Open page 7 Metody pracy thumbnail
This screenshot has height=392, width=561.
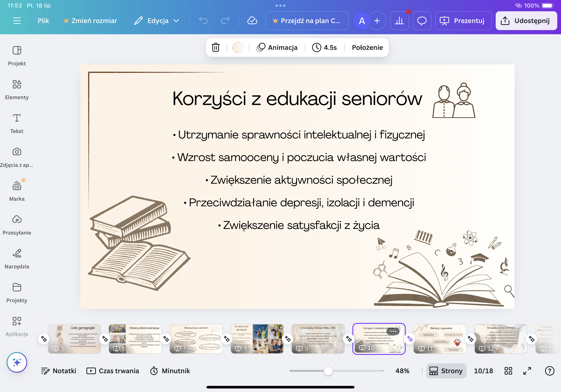tap(196, 339)
